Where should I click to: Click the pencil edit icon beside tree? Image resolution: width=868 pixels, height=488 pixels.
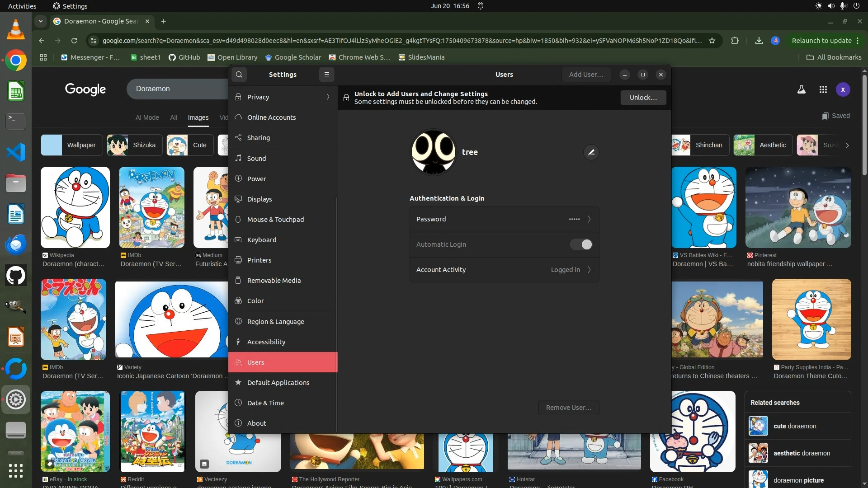pos(591,152)
